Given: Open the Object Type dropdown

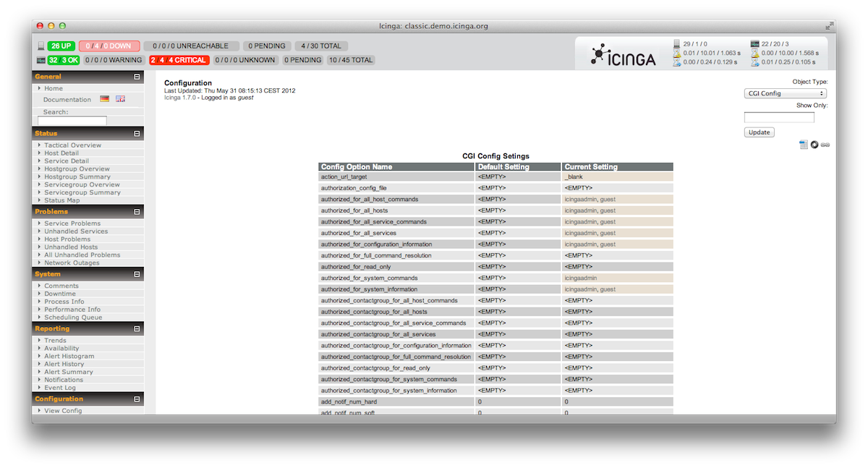Looking at the screenshot, I should (x=785, y=93).
